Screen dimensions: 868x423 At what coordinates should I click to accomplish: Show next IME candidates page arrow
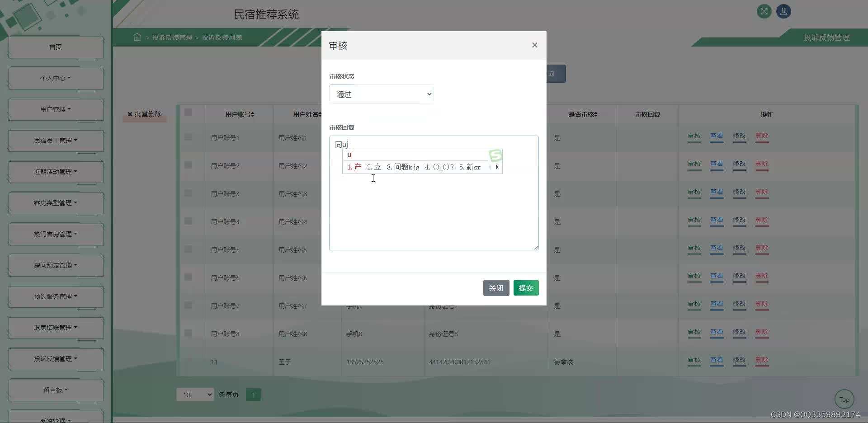pos(497,167)
